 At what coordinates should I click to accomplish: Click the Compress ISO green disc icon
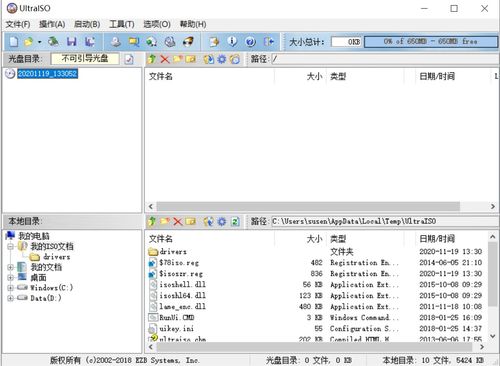click(152, 42)
